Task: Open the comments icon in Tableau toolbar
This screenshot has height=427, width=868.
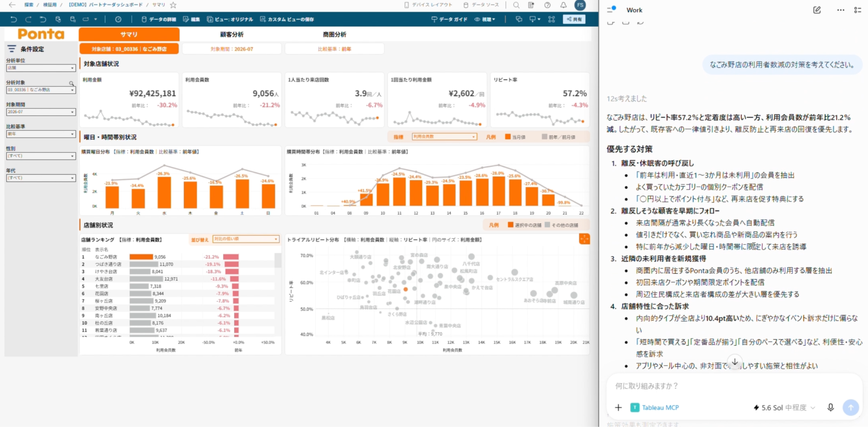Action: coord(519,19)
